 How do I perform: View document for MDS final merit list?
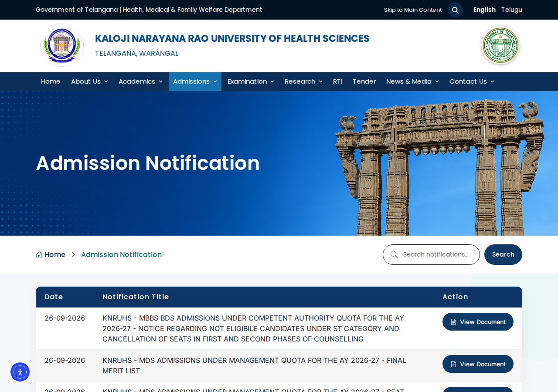coord(478,364)
